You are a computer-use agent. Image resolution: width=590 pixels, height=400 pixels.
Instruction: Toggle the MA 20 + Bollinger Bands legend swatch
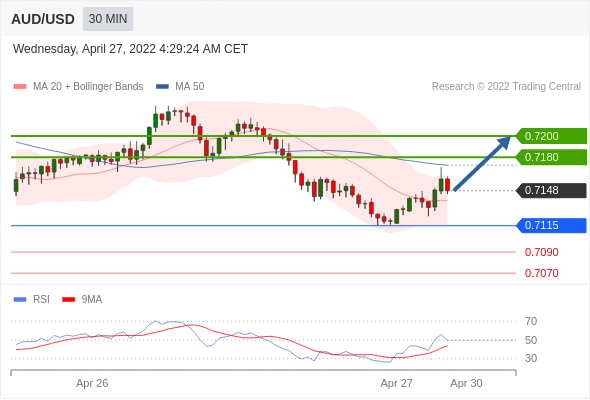click(20, 87)
